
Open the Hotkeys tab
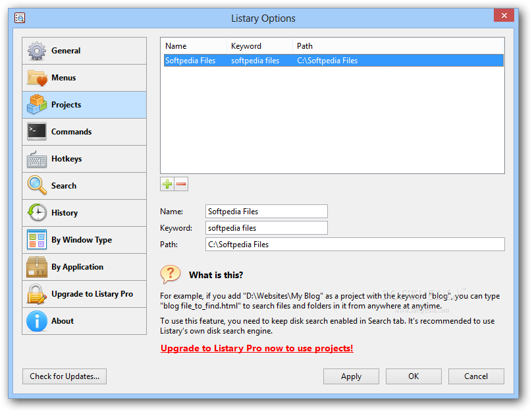(x=84, y=159)
